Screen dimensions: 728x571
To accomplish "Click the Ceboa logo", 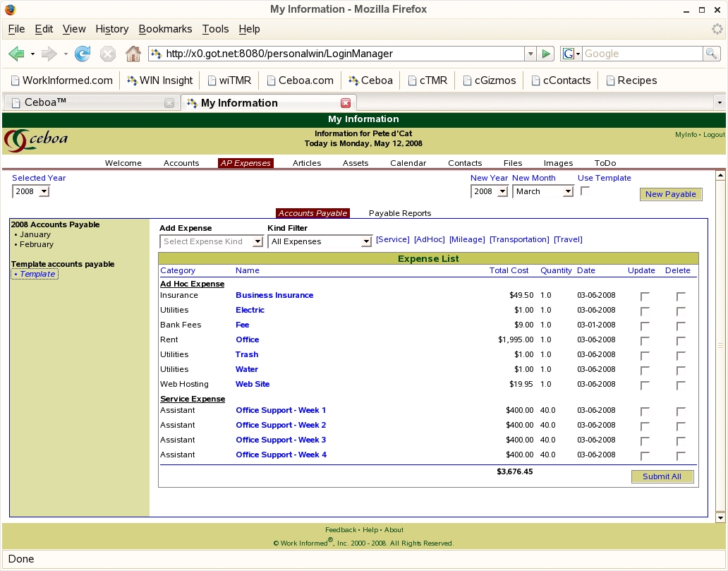I will 37,139.
